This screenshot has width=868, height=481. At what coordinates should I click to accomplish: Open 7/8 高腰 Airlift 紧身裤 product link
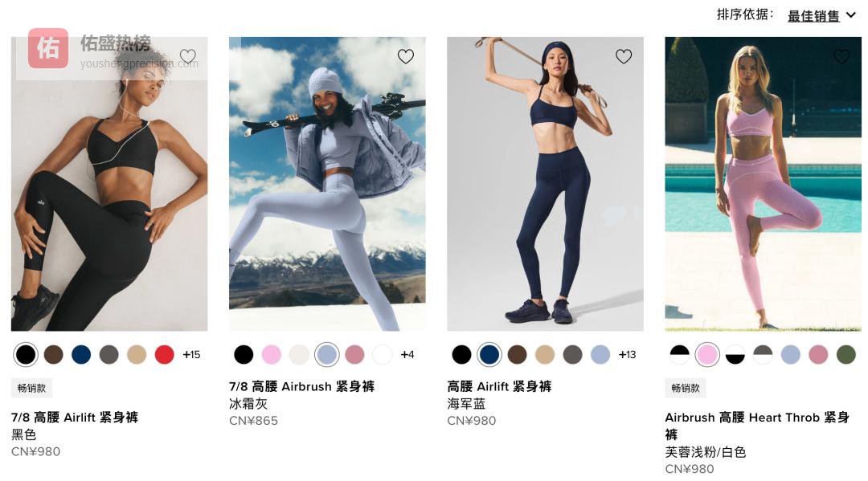pyautogui.click(x=75, y=418)
